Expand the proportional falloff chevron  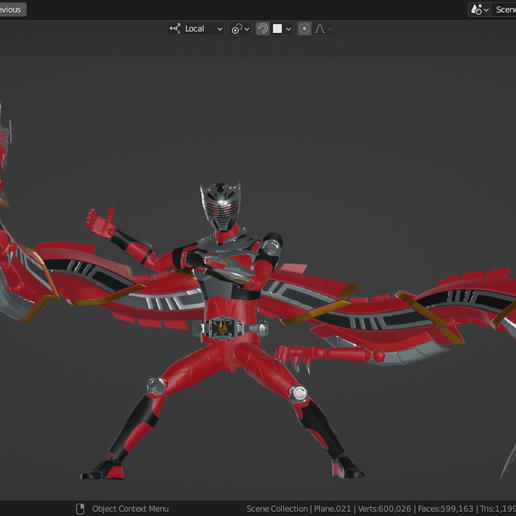(x=330, y=29)
